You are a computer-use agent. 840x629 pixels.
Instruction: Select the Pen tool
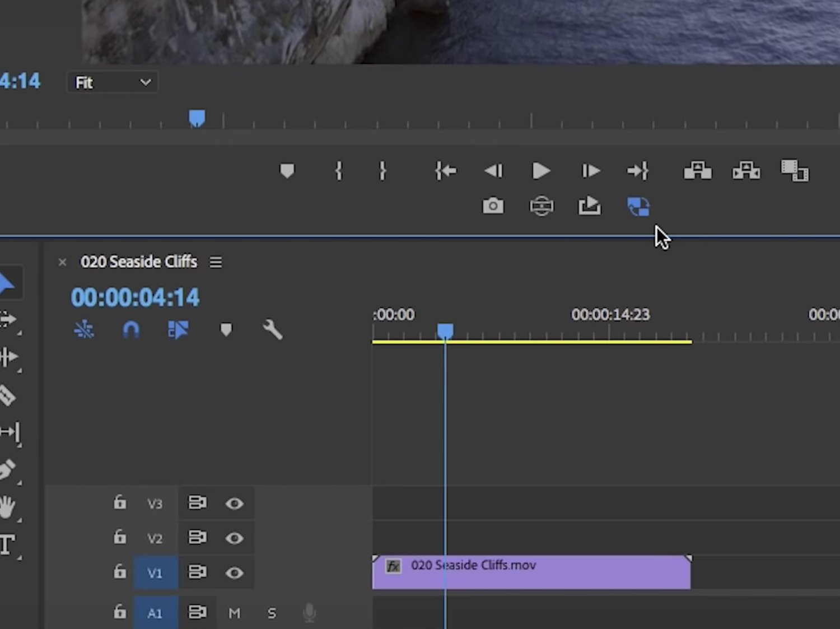7,469
